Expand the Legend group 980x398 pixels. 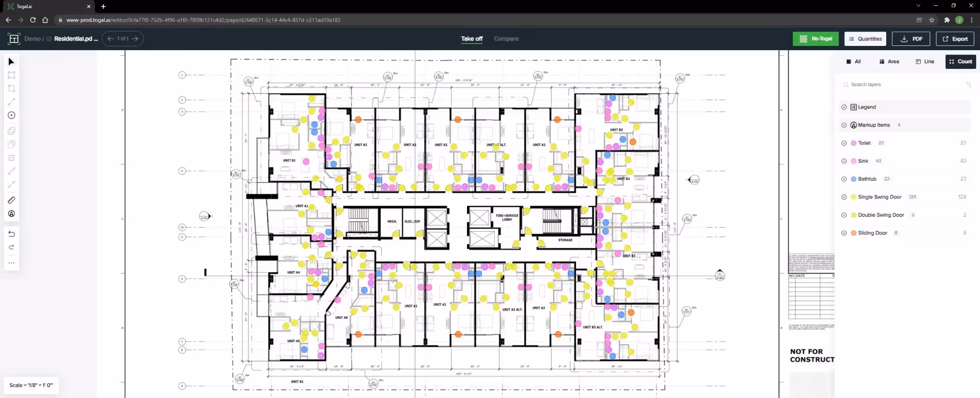(x=905, y=107)
